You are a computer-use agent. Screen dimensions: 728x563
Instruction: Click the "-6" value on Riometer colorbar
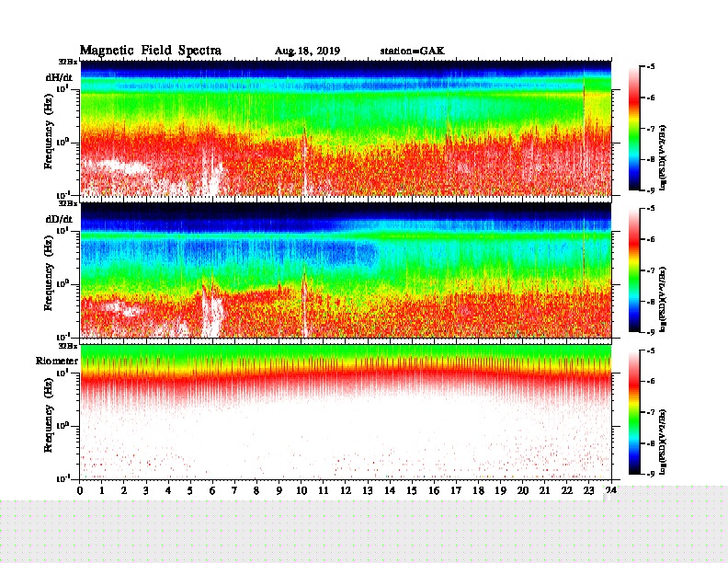(x=650, y=381)
